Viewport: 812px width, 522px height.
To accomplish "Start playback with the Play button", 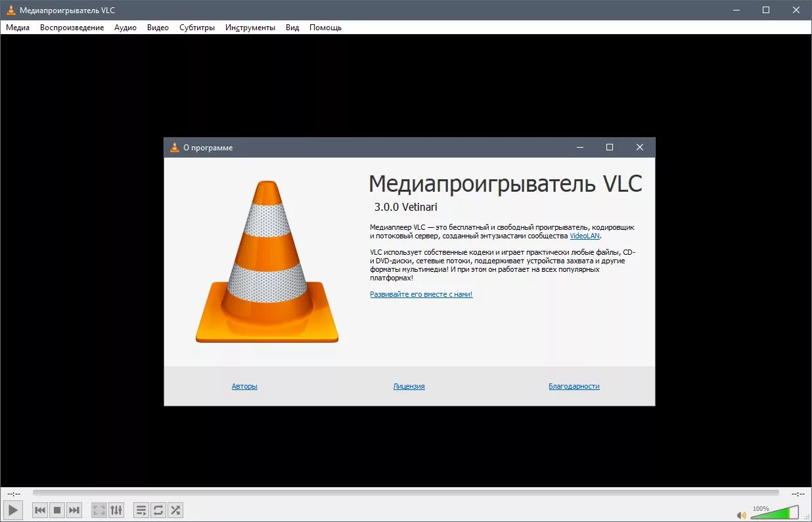I will [x=13, y=510].
